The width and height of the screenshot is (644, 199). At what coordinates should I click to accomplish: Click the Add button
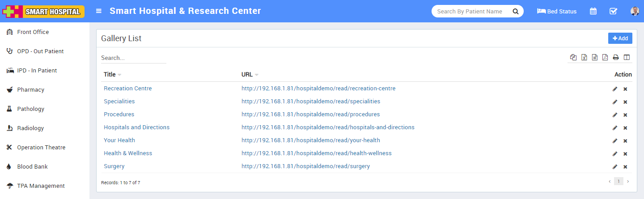point(620,38)
